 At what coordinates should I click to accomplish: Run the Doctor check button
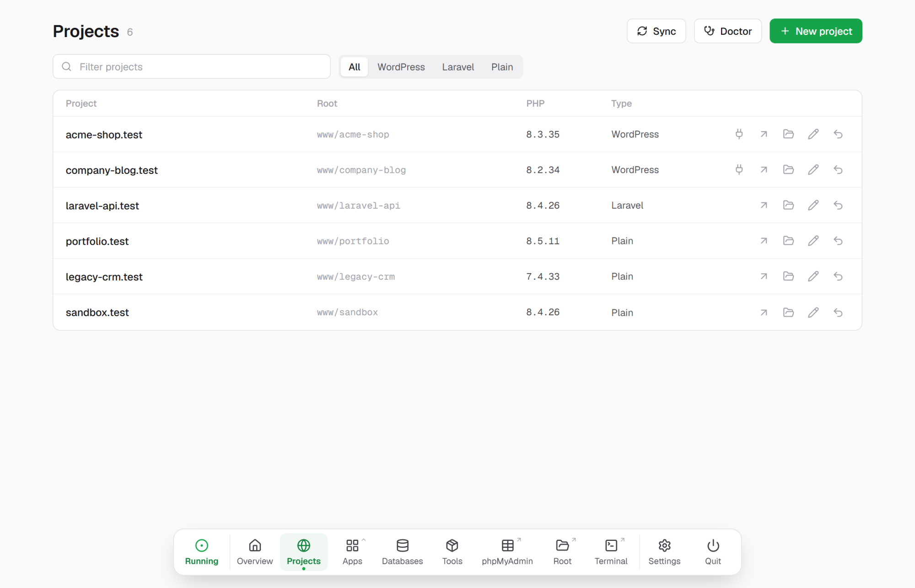pyautogui.click(x=727, y=31)
